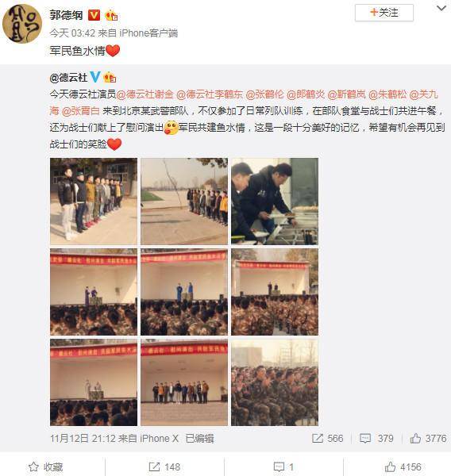This screenshot has width=451, height=476.
Task: Like the original post with 3776 thumbs-up
Action: pyautogui.click(x=415, y=438)
